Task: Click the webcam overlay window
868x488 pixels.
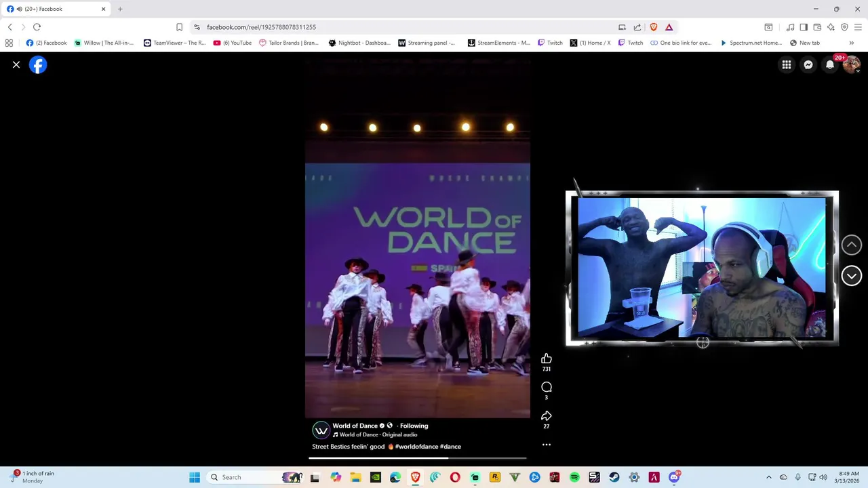Action: coord(702,268)
